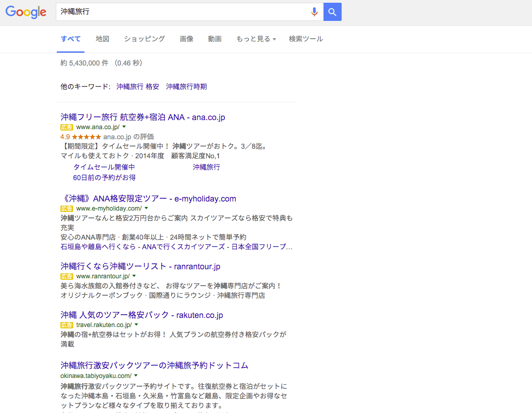Viewport: 532px width, 413px height.
Task: Click the タイムセール開催中 sitelink
Action: [x=104, y=167]
